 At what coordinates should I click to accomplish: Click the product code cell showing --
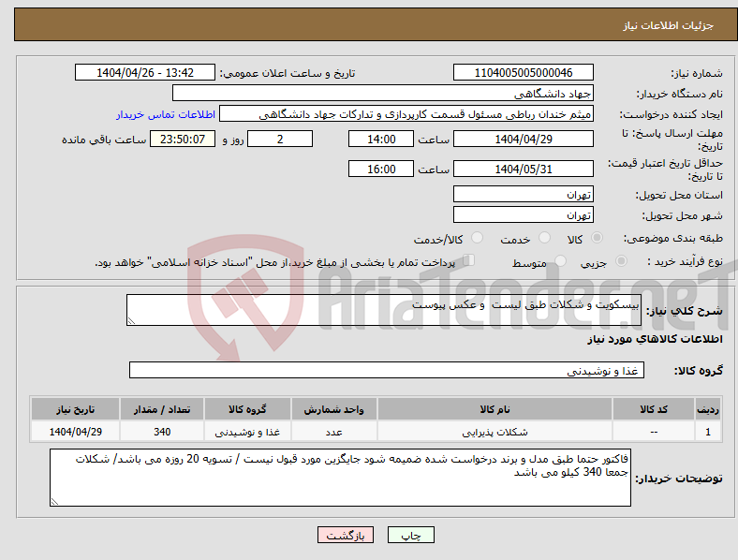pyautogui.click(x=654, y=432)
